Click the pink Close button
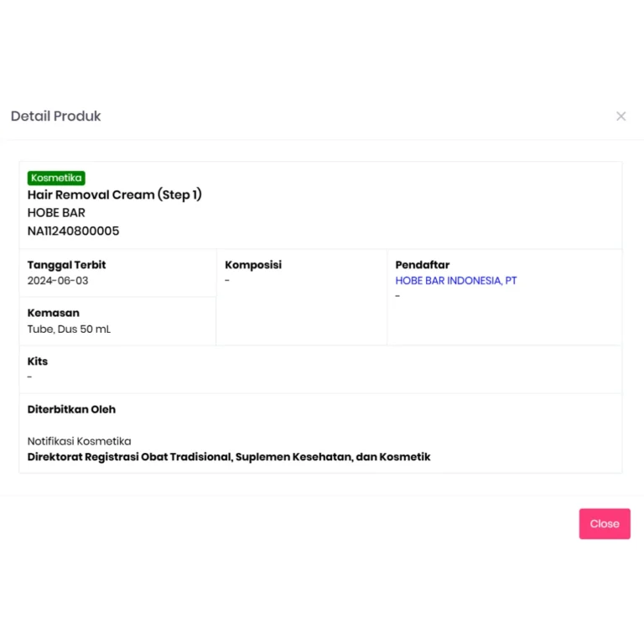 pos(604,523)
